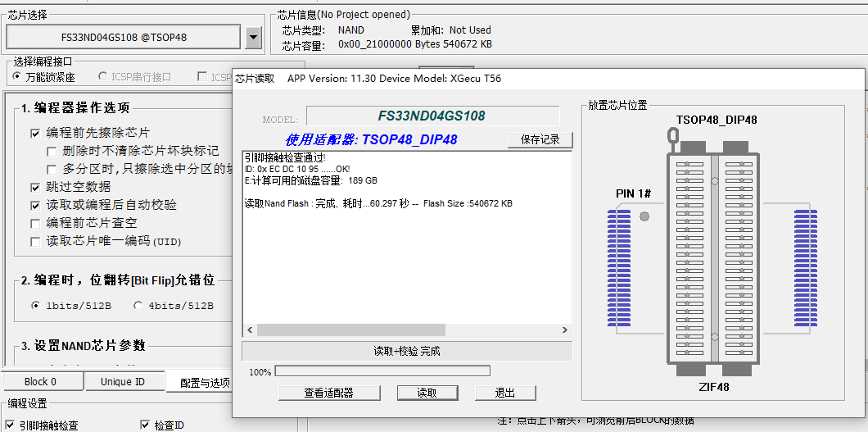Image resolution: width=868 pixels, height=432 pixels.
Task: Click the MODEL field showing FS33ND04GS108
Action: pyautogui.click(x=432, y=116)
